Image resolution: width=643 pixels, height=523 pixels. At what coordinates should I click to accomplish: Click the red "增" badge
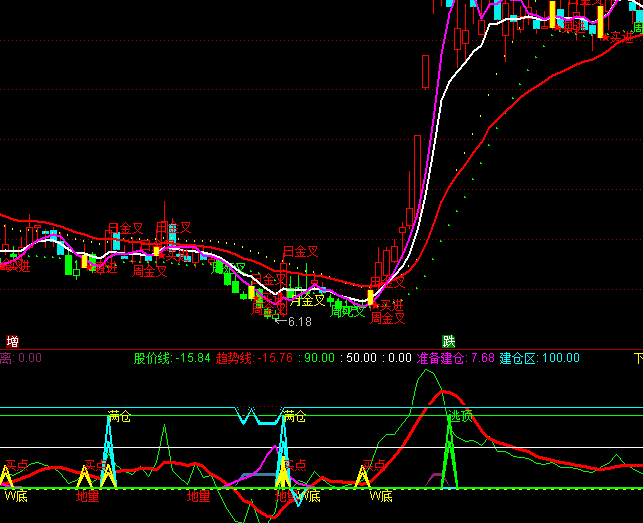click(12, 341)
